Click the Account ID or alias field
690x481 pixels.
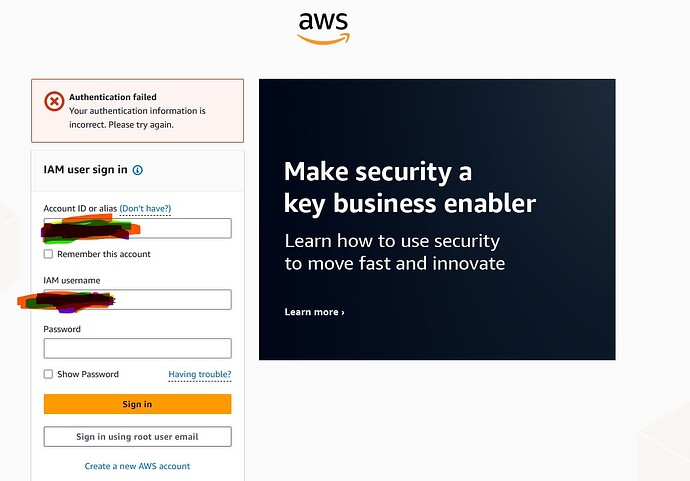(137, 228)
